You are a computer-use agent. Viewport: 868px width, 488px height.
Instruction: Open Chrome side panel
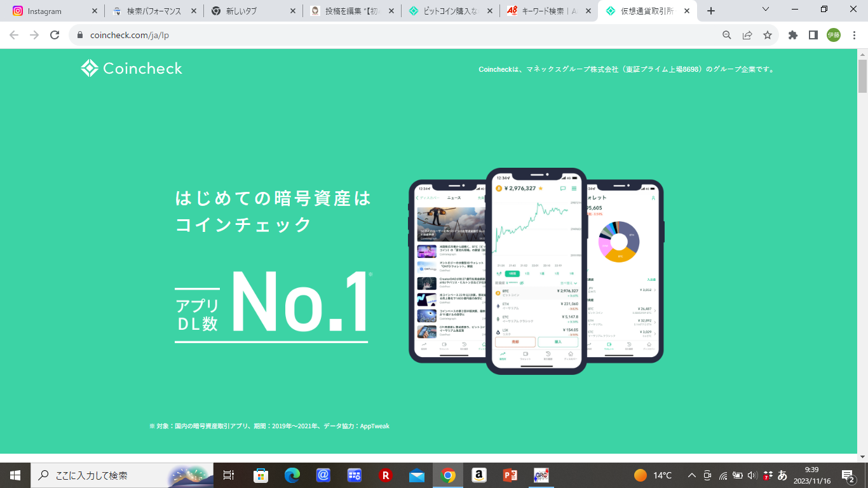[x=813, y=35]
